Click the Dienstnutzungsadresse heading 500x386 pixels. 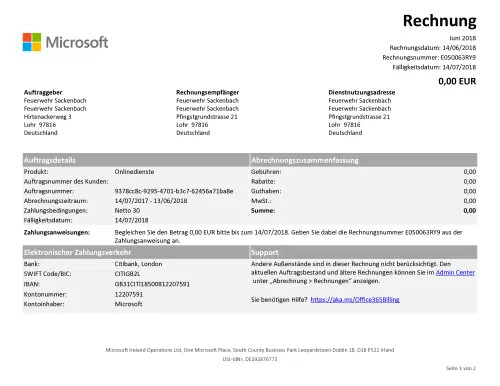pos(361,92)
